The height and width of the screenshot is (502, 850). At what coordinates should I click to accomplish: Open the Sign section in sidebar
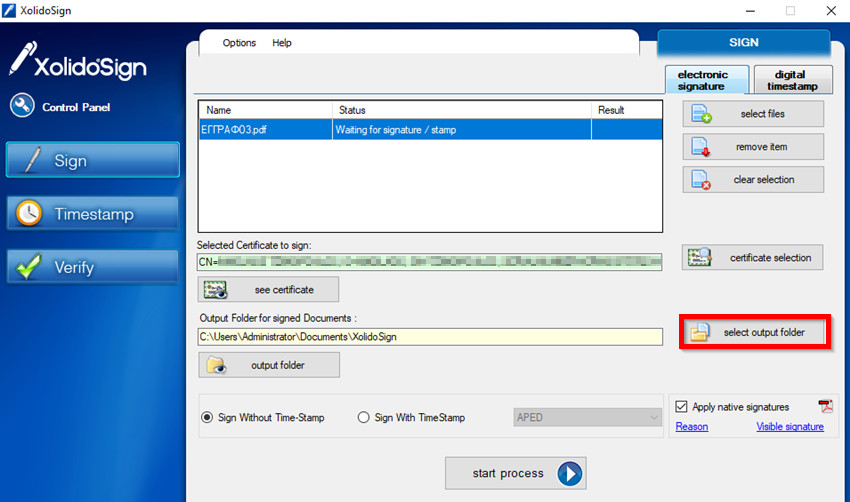pos(92,160)
